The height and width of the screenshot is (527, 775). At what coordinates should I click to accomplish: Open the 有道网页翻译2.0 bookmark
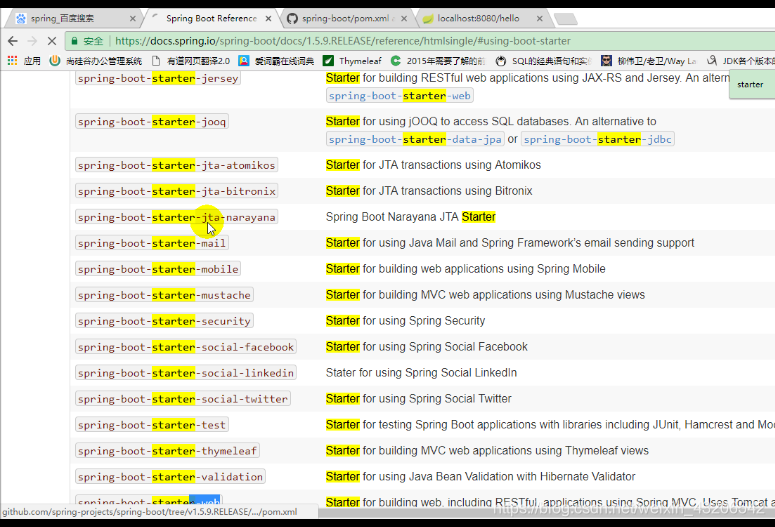[191, 61]
